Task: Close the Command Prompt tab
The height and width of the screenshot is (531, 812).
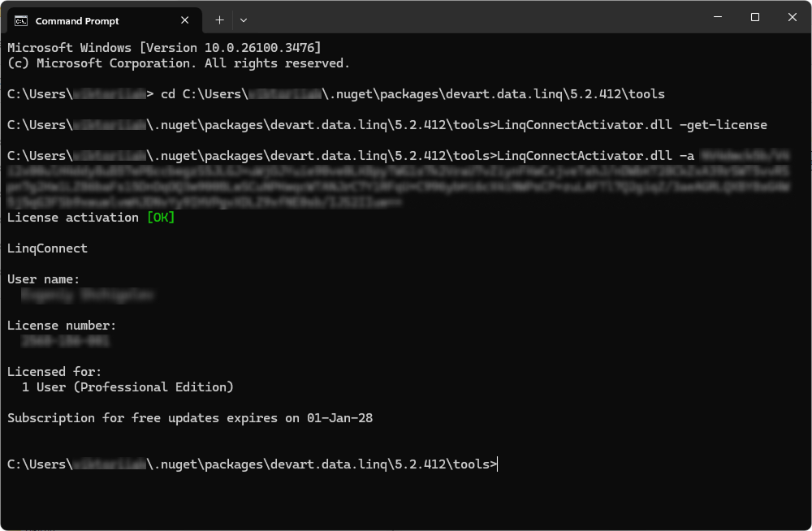Action: (x=184, y=20)
